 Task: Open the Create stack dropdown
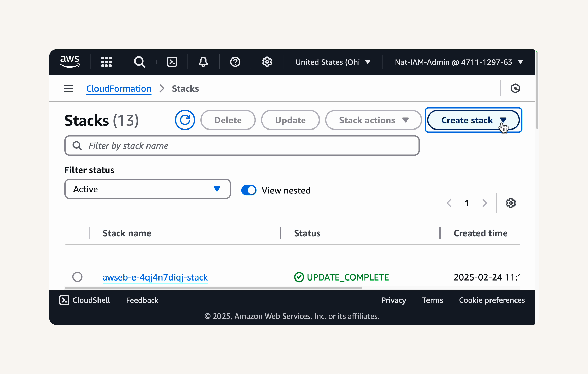[473, 120]
